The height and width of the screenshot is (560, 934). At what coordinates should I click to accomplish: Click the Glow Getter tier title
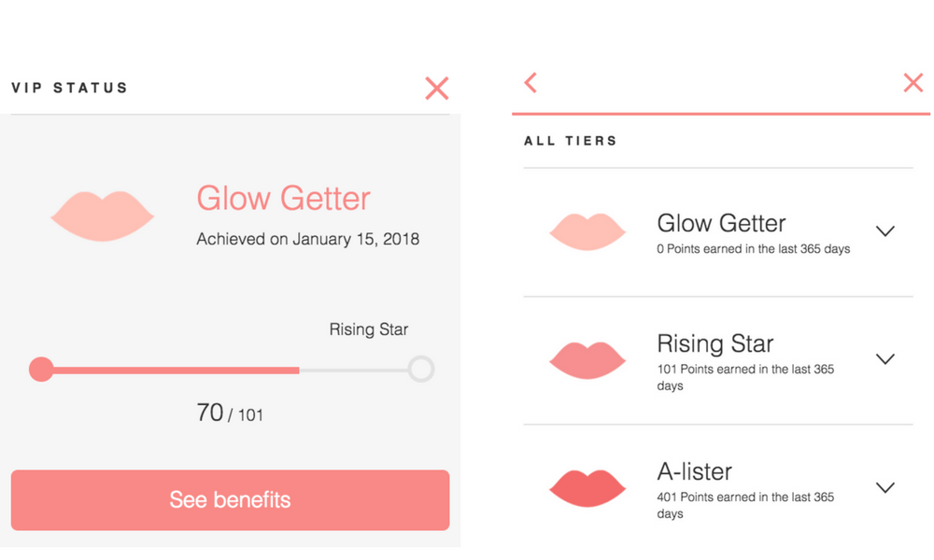click(x=721, y=224)
